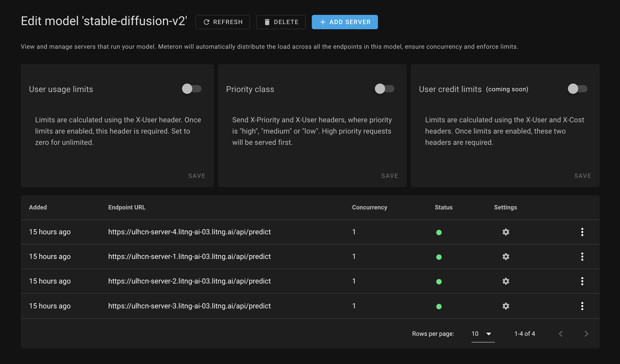Go to next table page arrow
This screenshot has height=364, width=620.
point(586,334)
